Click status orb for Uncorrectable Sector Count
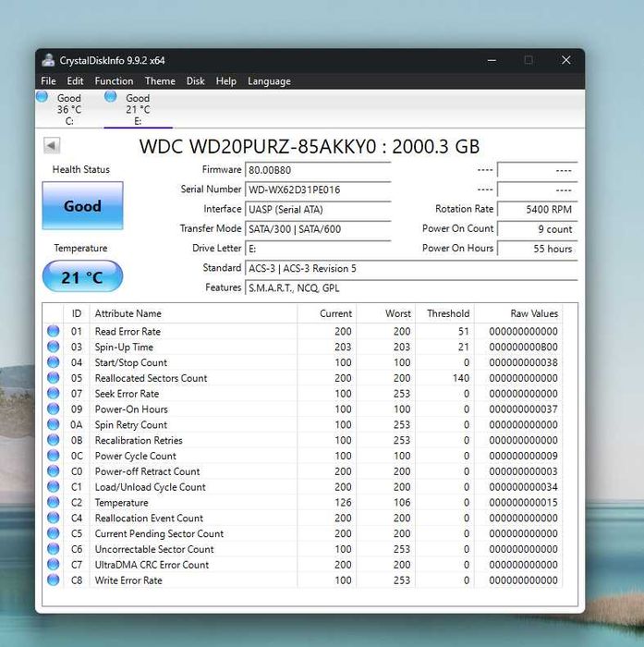The image size is (644, 647). tap(54, 549)
